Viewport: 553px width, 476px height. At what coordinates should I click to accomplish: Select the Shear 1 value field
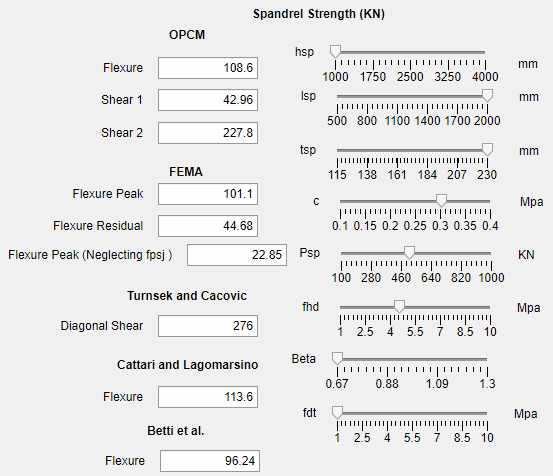208,100
